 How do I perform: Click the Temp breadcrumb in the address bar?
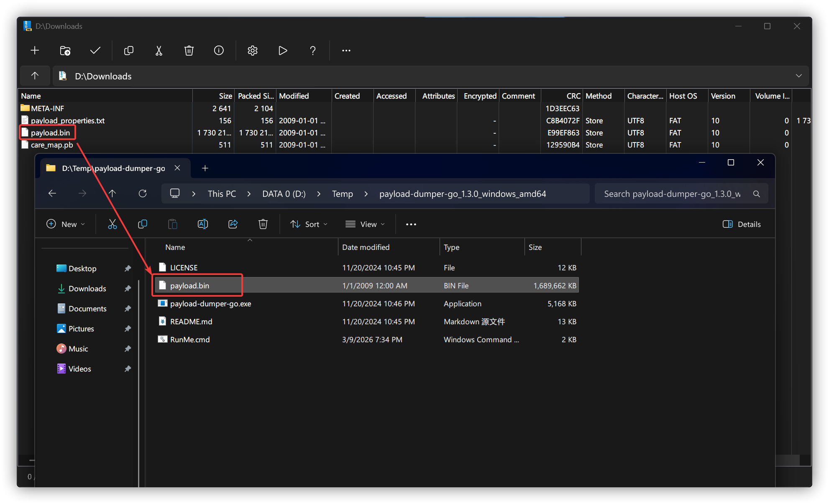pyautogui.click(x=342, y=194)
